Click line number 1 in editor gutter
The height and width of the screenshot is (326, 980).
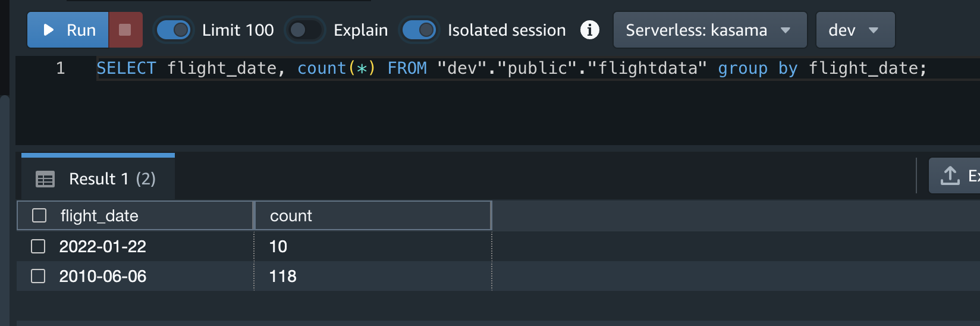60,68
